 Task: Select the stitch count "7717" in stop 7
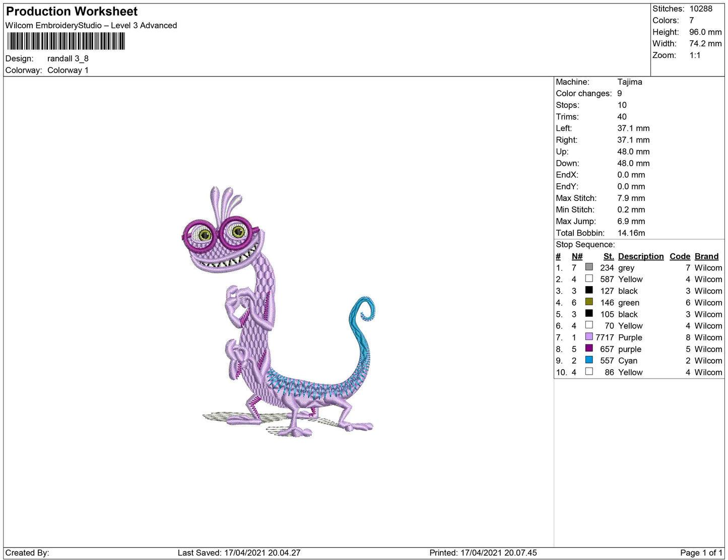[x=605, y=337]
